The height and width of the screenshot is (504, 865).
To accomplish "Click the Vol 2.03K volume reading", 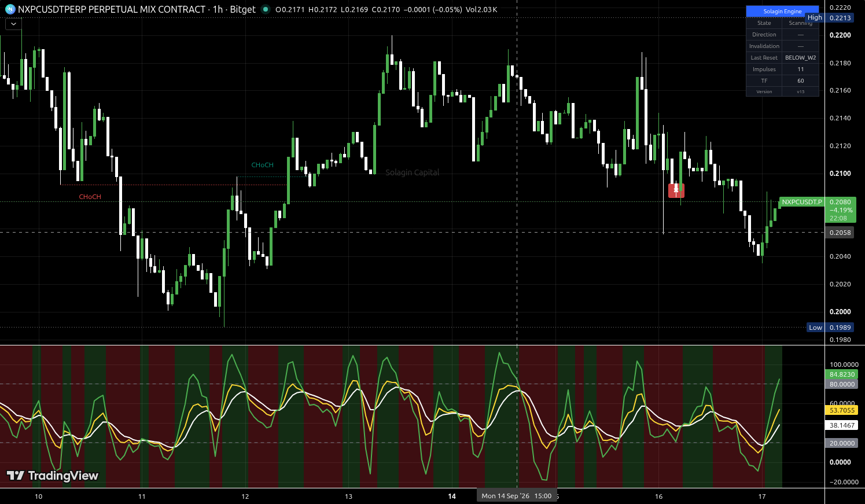I will point(481,10).
